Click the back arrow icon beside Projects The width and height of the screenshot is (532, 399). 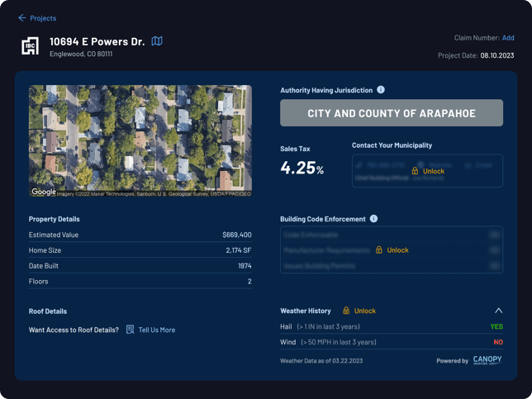click(22, 17)
